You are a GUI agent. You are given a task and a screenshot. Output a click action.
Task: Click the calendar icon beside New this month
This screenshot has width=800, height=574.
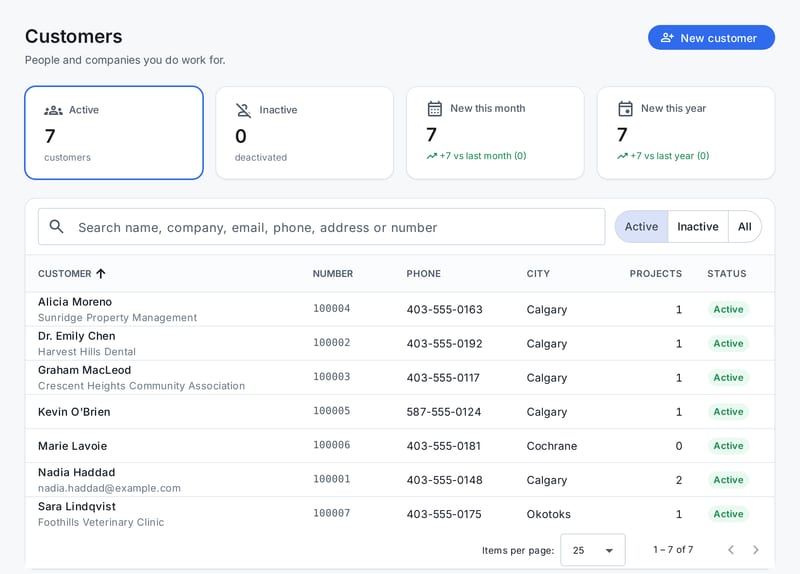pos(435,109)
